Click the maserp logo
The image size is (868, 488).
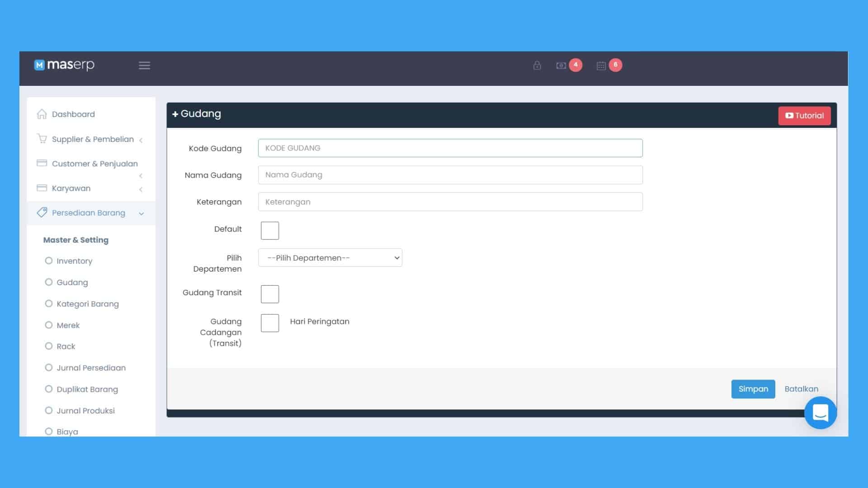point(64,65)
